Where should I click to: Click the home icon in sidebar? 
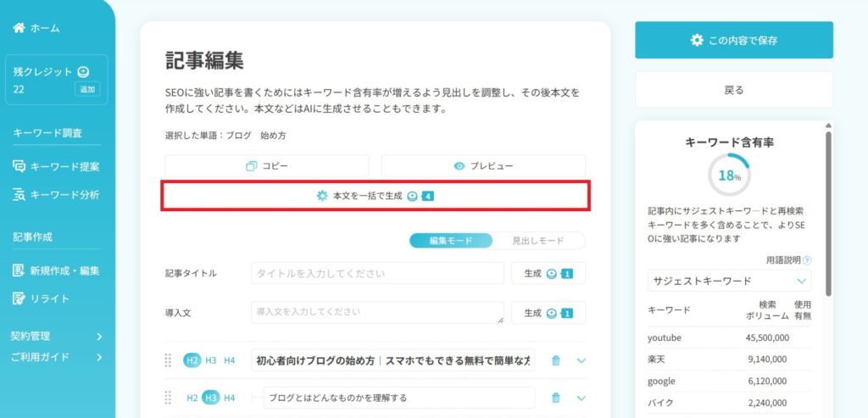point(19,28)
